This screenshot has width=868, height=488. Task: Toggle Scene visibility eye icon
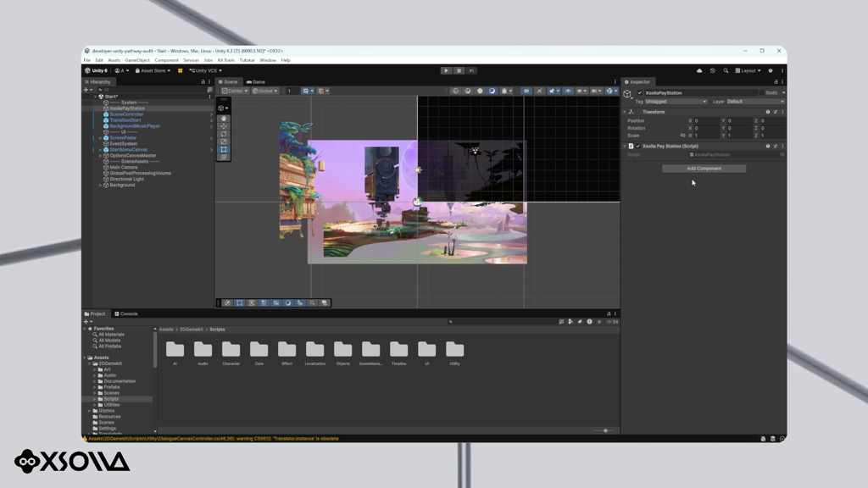click(x=567, y=91)
